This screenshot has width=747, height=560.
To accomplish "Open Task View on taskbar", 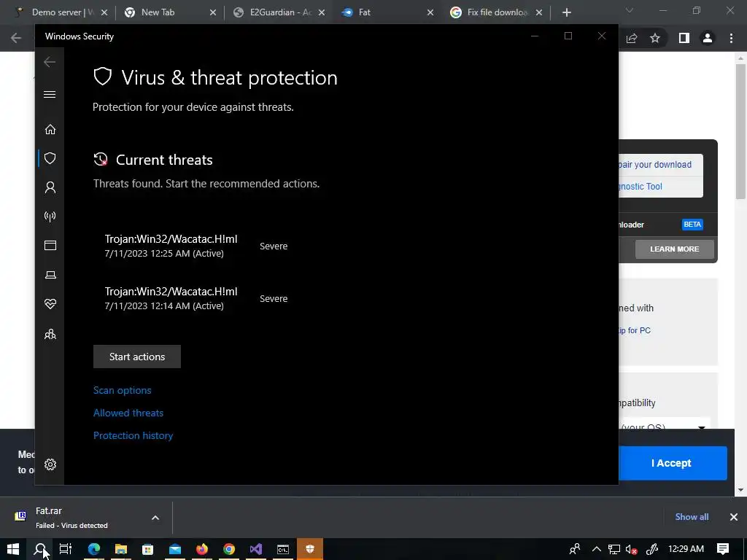I will coord(66,549).
